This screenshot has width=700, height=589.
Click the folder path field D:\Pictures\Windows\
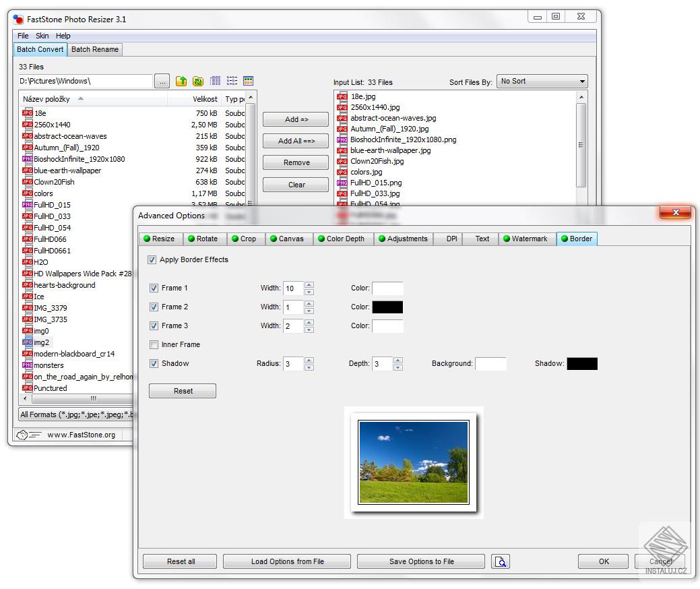coord(85,82)
